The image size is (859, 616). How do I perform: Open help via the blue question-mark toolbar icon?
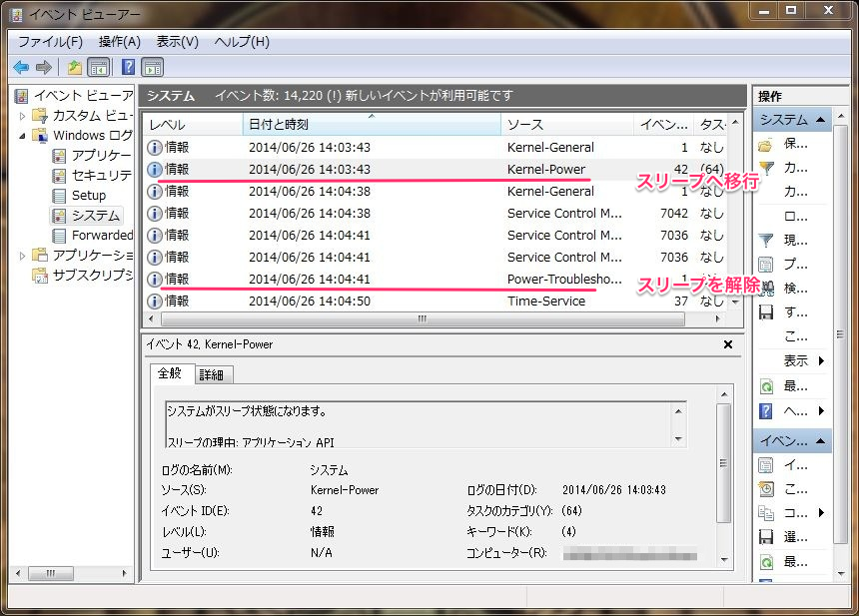(128, 67)
